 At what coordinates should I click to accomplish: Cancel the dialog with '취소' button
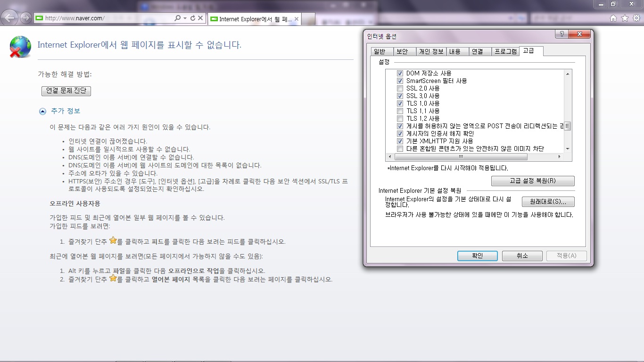pos(522,255)
